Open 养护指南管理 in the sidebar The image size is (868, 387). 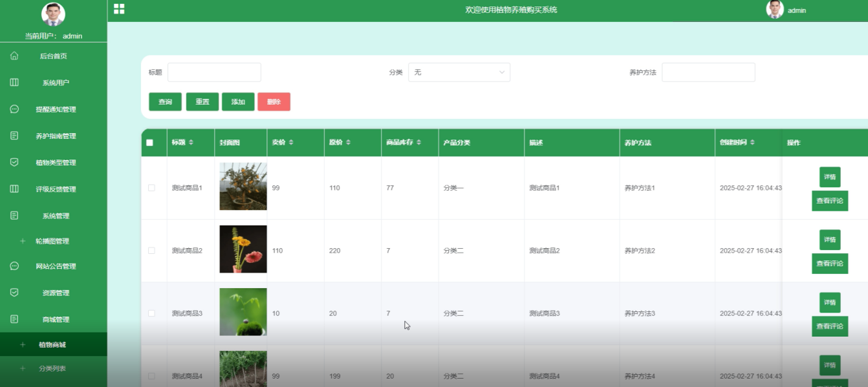click(54, 136)
